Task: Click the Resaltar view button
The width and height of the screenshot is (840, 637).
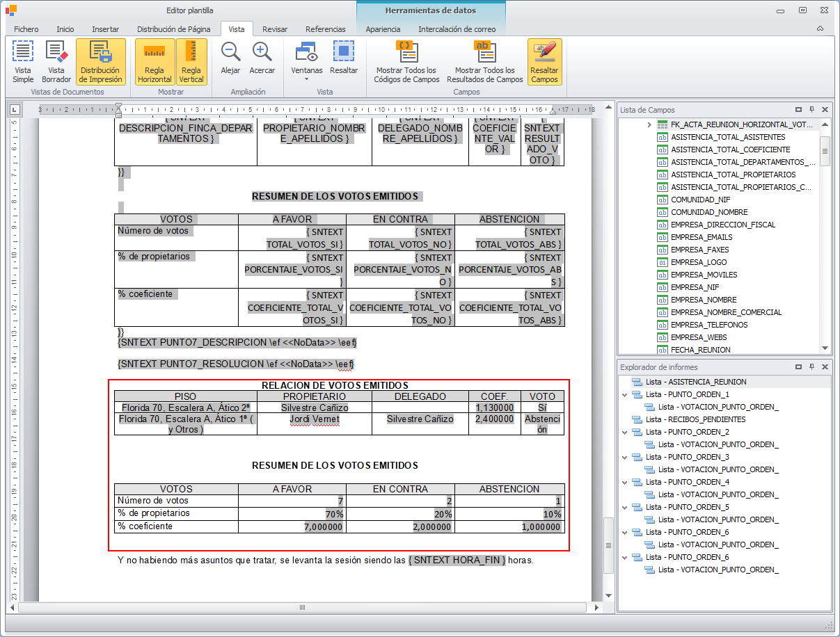Action: (x=344, y=61)
